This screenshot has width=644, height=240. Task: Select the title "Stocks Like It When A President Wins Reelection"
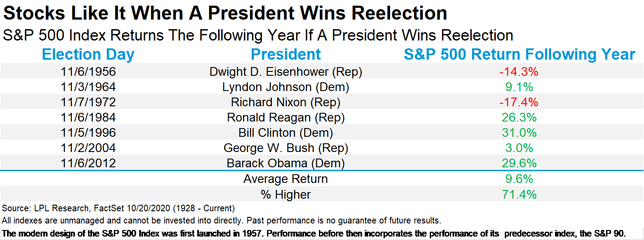point(225,14)
